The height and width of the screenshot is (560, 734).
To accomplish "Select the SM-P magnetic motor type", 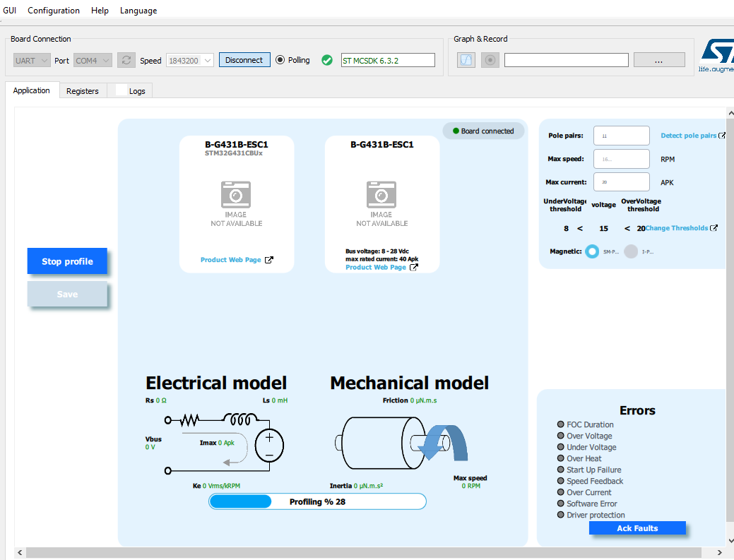I will click(591, 251).
